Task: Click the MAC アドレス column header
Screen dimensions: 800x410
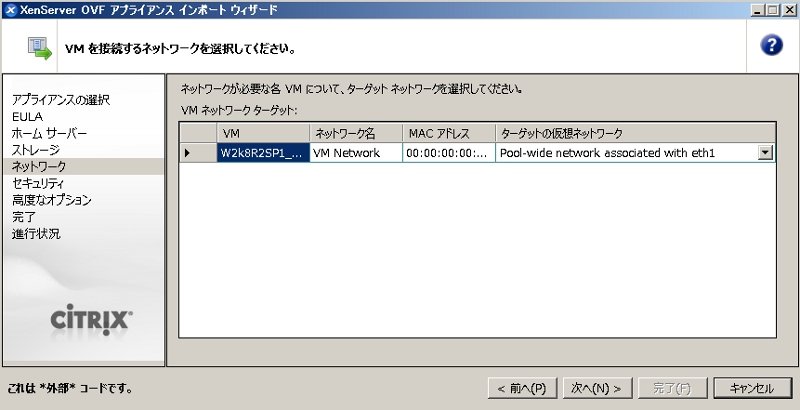Action: [x=449, y=134]
